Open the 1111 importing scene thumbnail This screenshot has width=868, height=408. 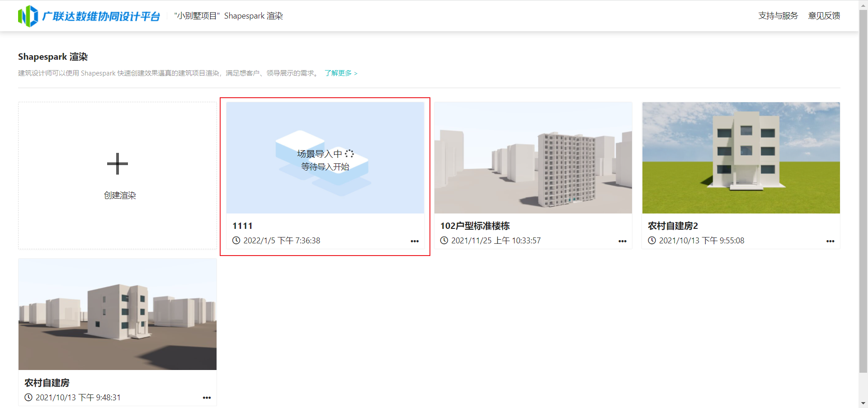pos(325,158)
